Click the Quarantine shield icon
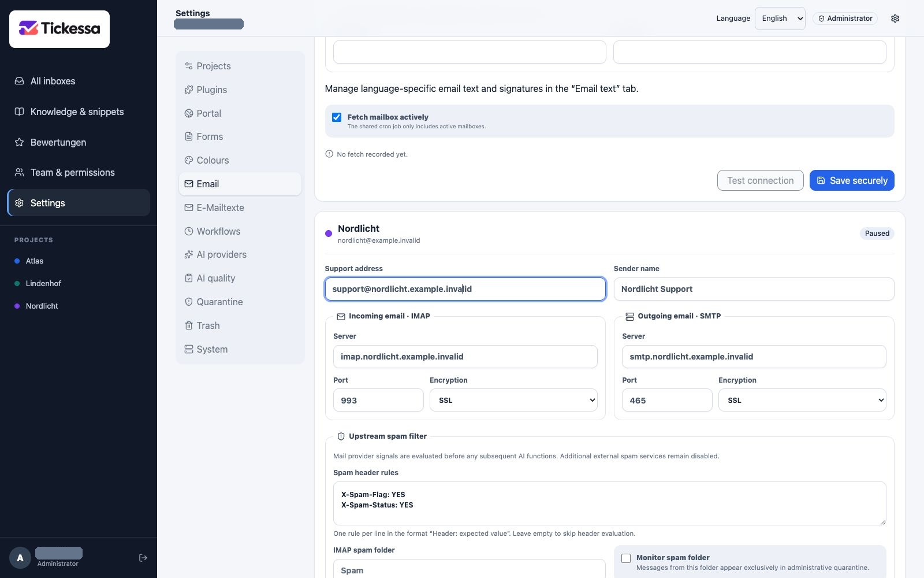924x578 pixels. point(189,302)
